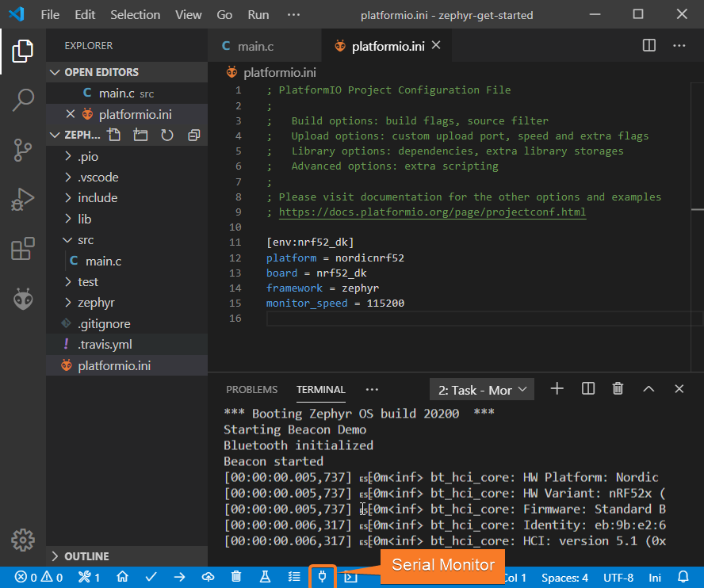Run a task via status bar list icon
This screenshot has width=704, height=588.
294,577
